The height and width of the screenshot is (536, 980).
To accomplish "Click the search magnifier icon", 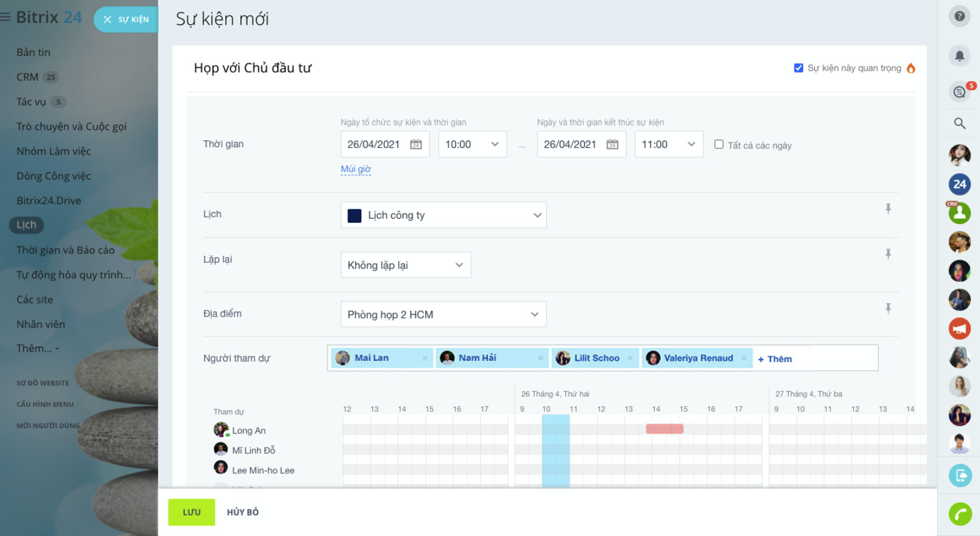I will tap(960, 124).
